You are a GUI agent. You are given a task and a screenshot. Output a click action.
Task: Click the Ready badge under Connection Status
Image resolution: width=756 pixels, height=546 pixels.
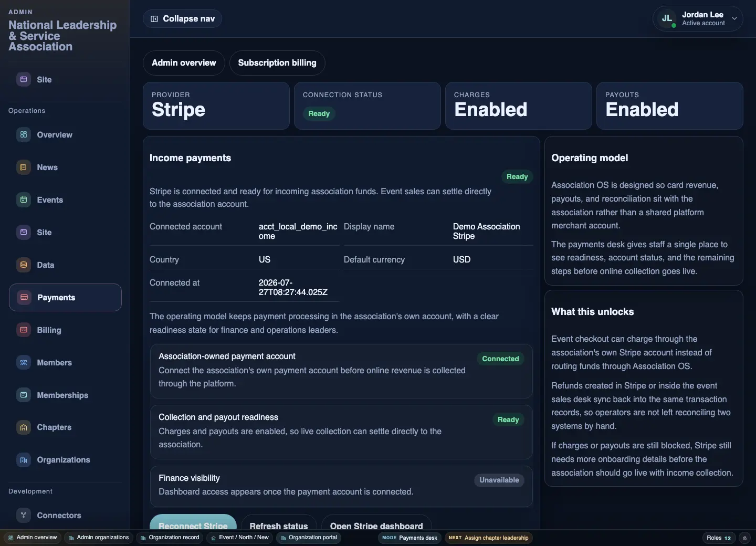(319, 114)
